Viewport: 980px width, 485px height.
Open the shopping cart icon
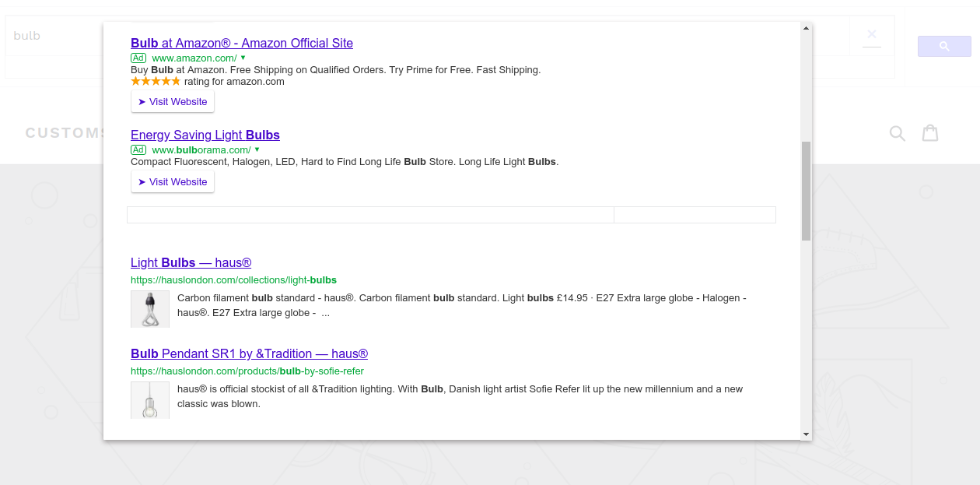click(x=930, y=133)
